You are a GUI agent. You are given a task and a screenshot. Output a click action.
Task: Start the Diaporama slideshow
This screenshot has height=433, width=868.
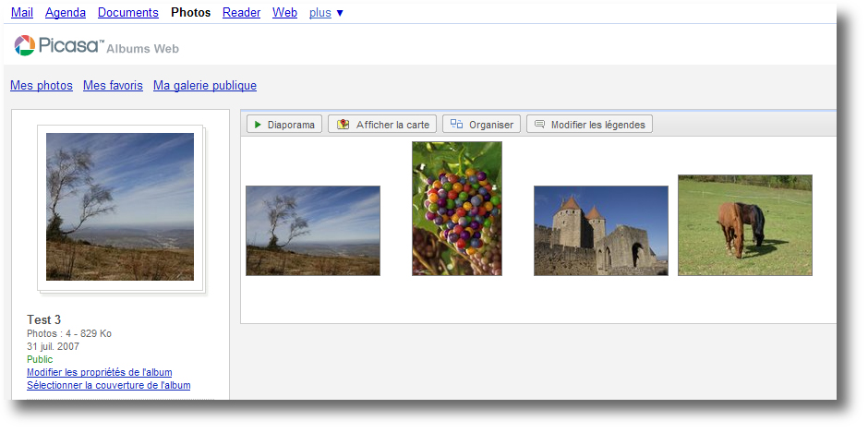[x=284, y=125]
